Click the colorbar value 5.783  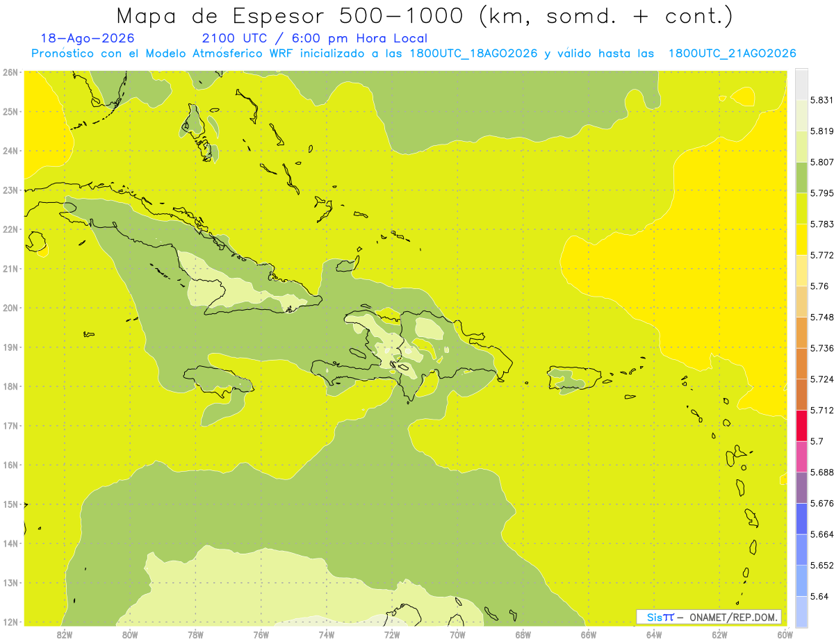(x=821, y=224)
